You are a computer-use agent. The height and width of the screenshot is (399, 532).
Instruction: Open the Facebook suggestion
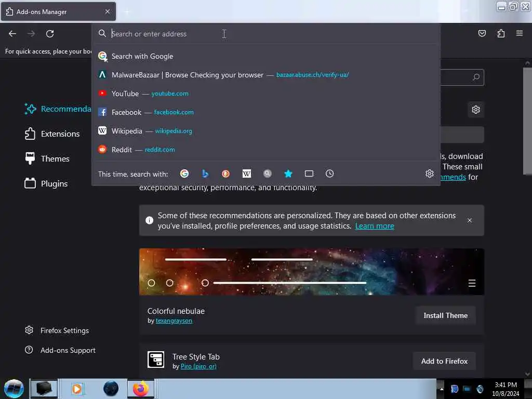(265, 112)
